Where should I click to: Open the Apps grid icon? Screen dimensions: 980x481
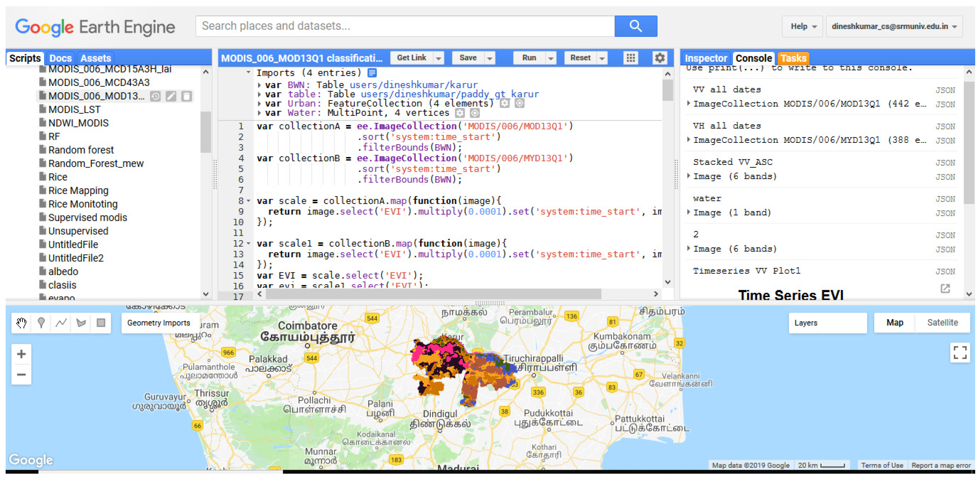tap(630, 58)
